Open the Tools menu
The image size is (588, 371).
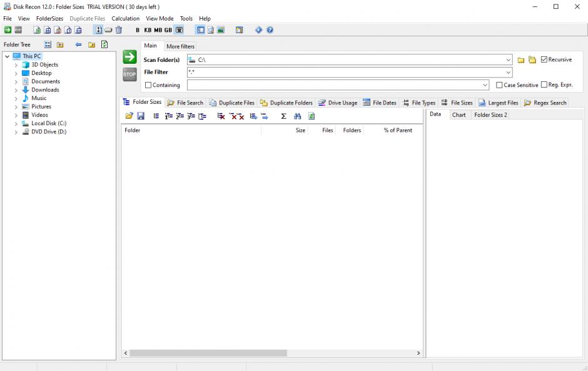pos(186,18)
